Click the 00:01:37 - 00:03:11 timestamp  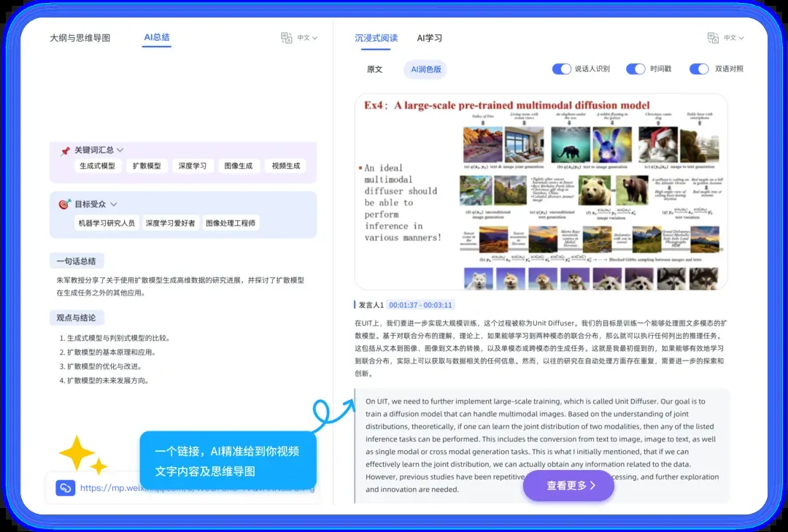click(x=420, y=305)
